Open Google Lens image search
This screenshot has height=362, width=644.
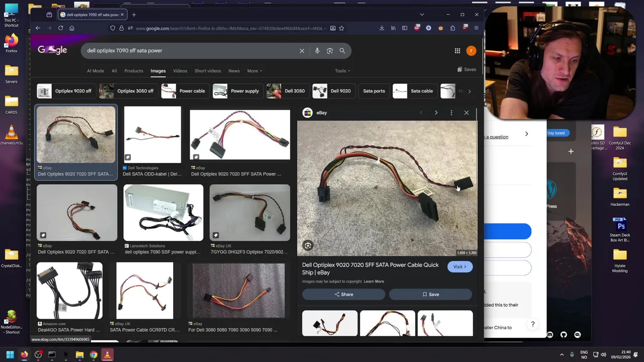330,51
